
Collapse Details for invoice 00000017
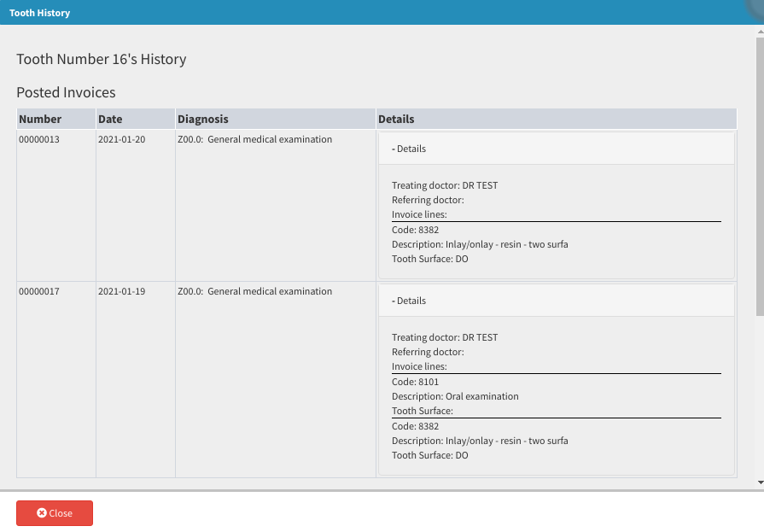pyautogui.click(x=409, y=301)
